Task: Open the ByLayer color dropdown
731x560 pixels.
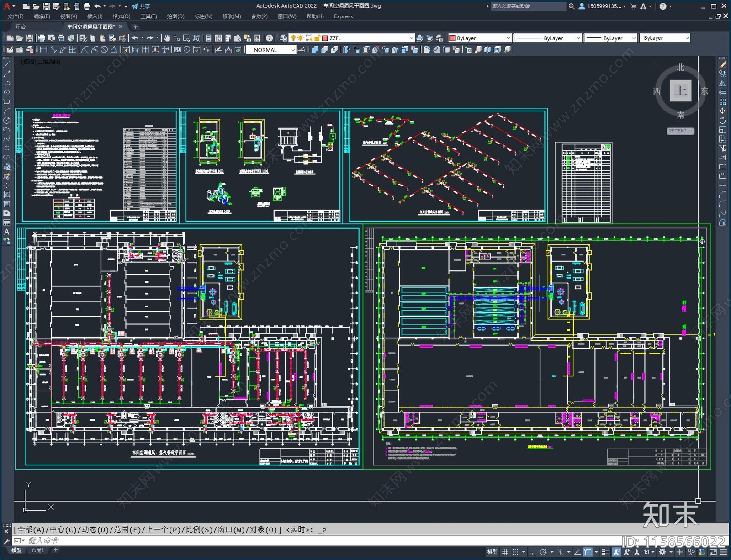Action: [x=508, y=38]
